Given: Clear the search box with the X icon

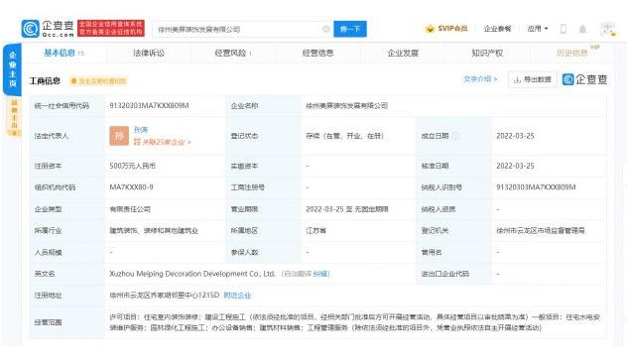Looking at the screenshot, I should point(325,29).
